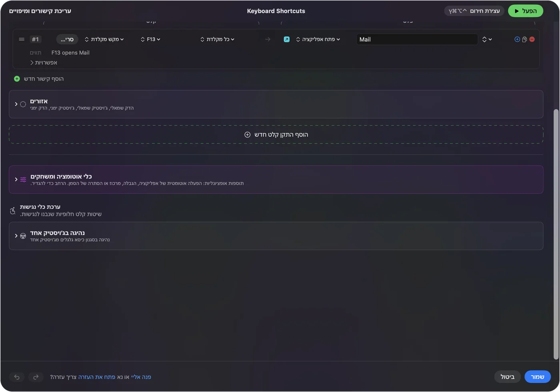
Task: Click the הוסף קישור חדש add binding button
Action: click(39, 79)
